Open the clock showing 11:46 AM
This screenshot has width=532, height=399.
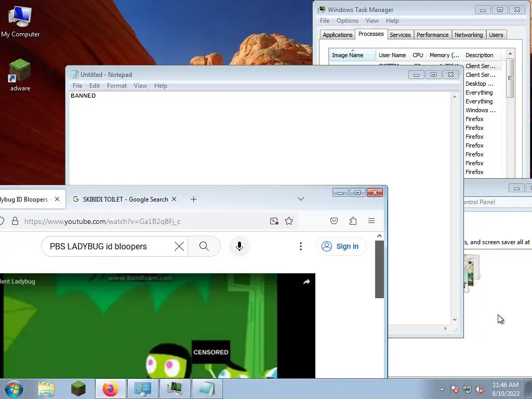pos(506,389)
